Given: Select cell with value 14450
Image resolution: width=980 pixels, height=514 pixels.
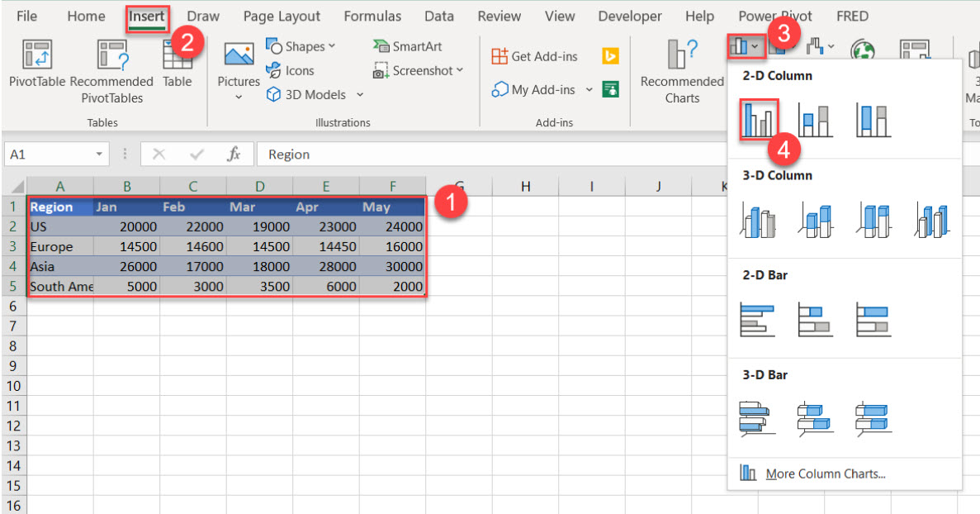Looking at the screenshot, I should pos(326,246).
